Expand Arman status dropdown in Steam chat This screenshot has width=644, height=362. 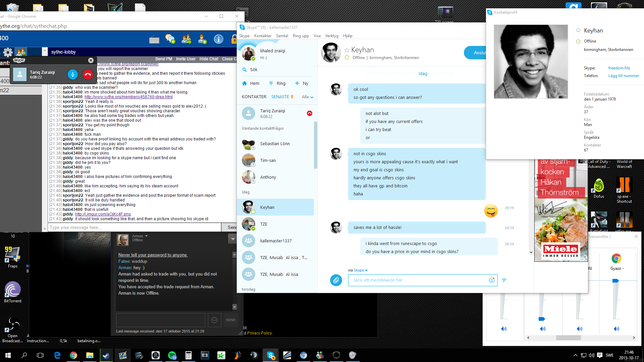pyautogui.click(x=146, y=236)
